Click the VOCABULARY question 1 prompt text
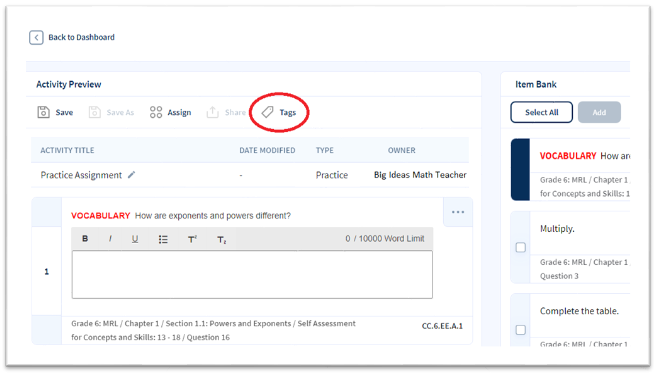 (181, 216)
